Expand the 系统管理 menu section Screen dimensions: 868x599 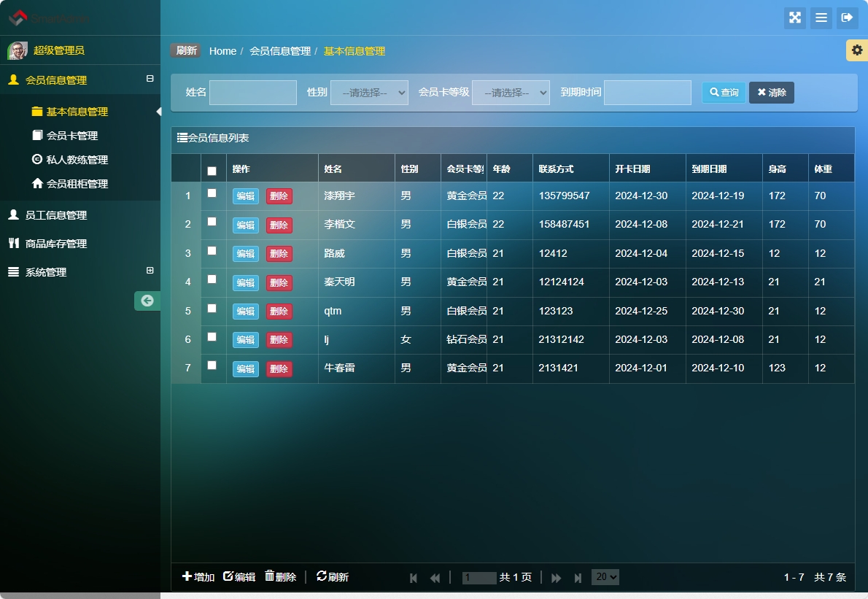(150, 270)
